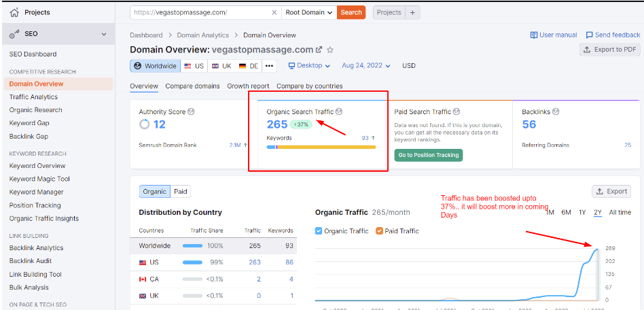Click globe icon next to Backlinks

[556, 111]
